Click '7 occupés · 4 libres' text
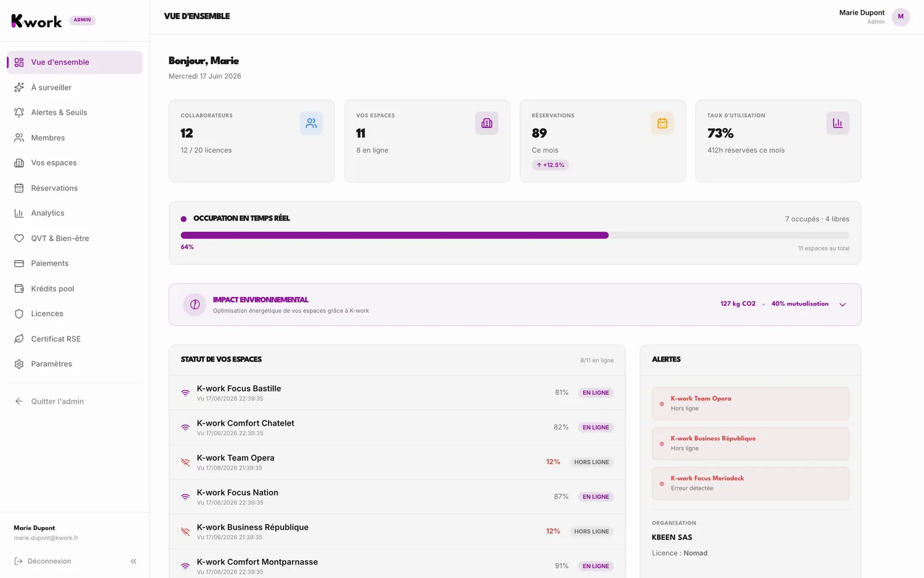Screen dimensions: 924x578 point(817,219)
